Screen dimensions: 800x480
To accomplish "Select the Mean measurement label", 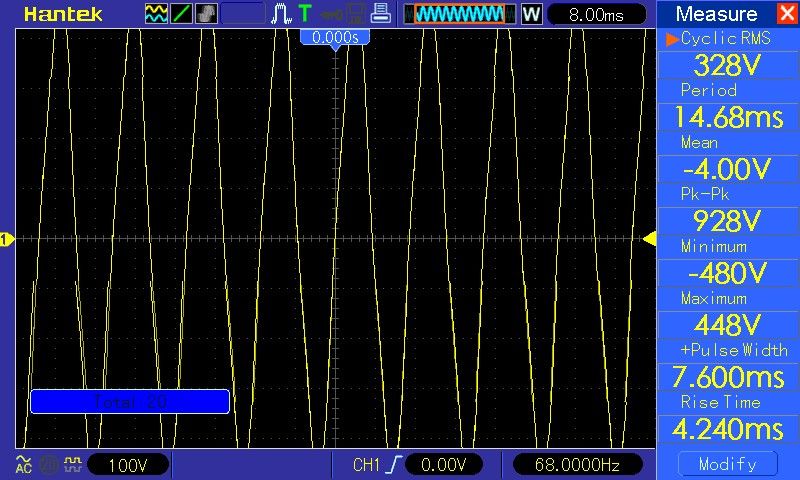I will [x=699, y=142].
